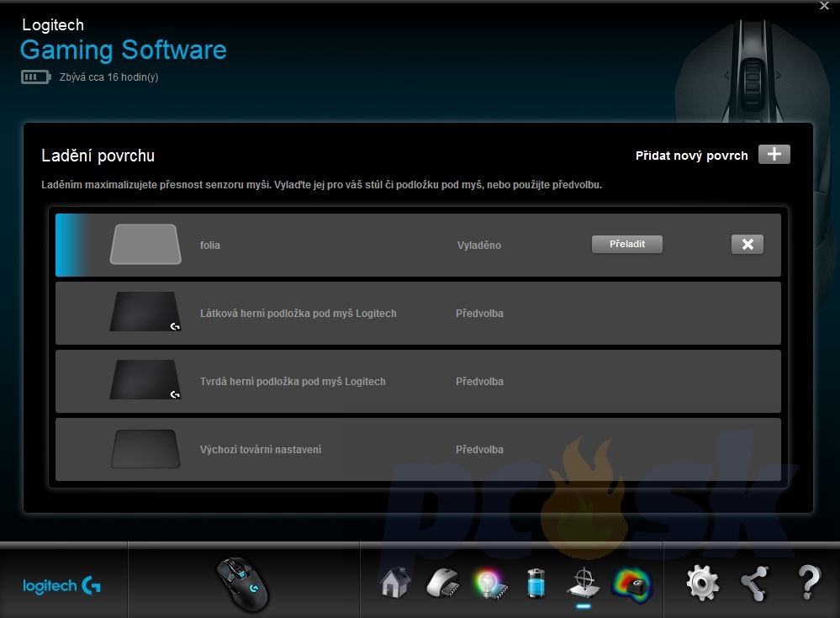Delete the folia surface with X button
This screenshot has width=840, height=618.
pos(748,244)
